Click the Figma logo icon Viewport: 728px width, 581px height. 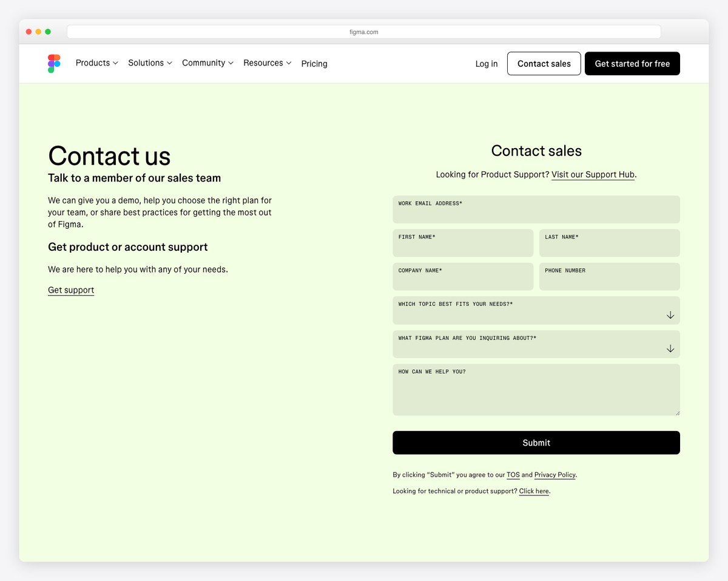click(53, 63)
